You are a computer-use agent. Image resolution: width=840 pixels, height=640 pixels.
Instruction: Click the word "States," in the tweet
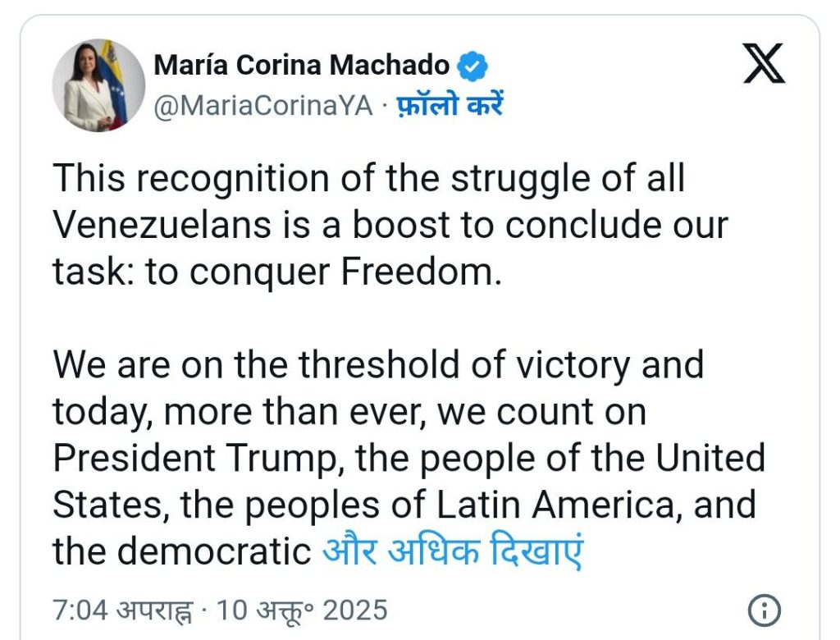point(112,505)
